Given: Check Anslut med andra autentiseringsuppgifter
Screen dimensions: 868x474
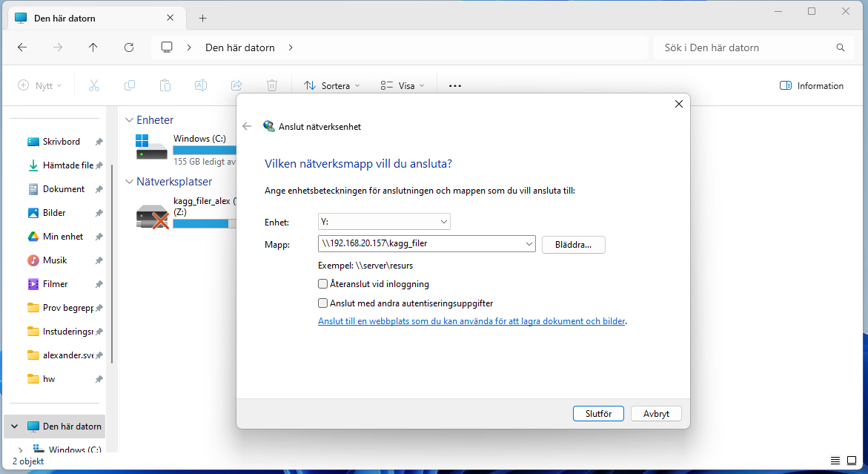Looking at the screenshot, I should click(322, 303).
